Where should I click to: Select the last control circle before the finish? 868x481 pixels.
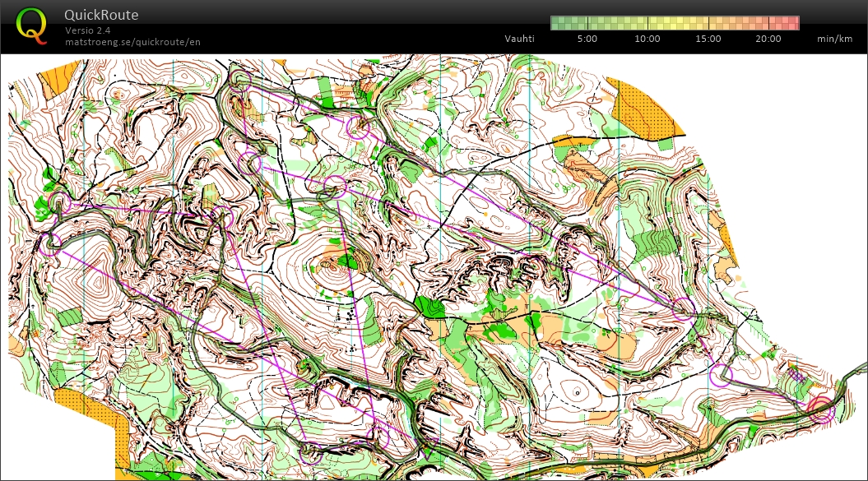(x=721, y=375)
